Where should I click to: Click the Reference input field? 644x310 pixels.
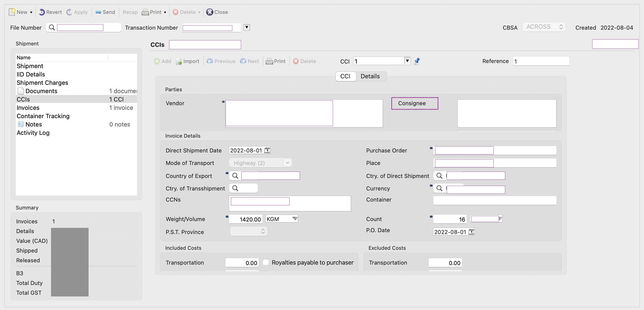point(541,61)
